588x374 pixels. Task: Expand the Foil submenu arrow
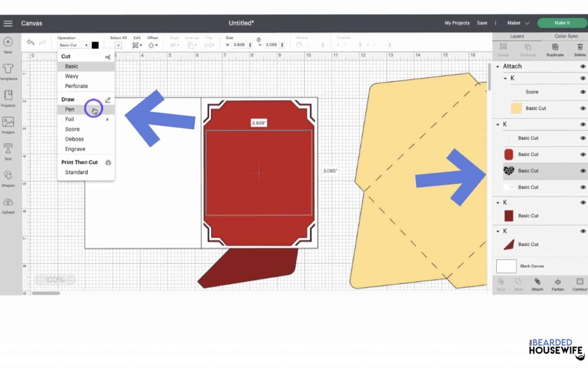coord(108,120)
